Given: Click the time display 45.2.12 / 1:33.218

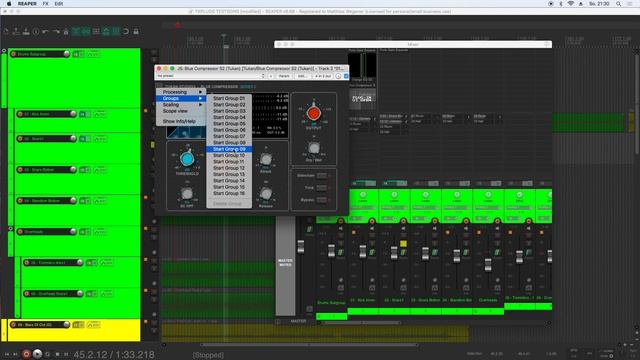Looking at the screenshot, I should click(114, 354).
